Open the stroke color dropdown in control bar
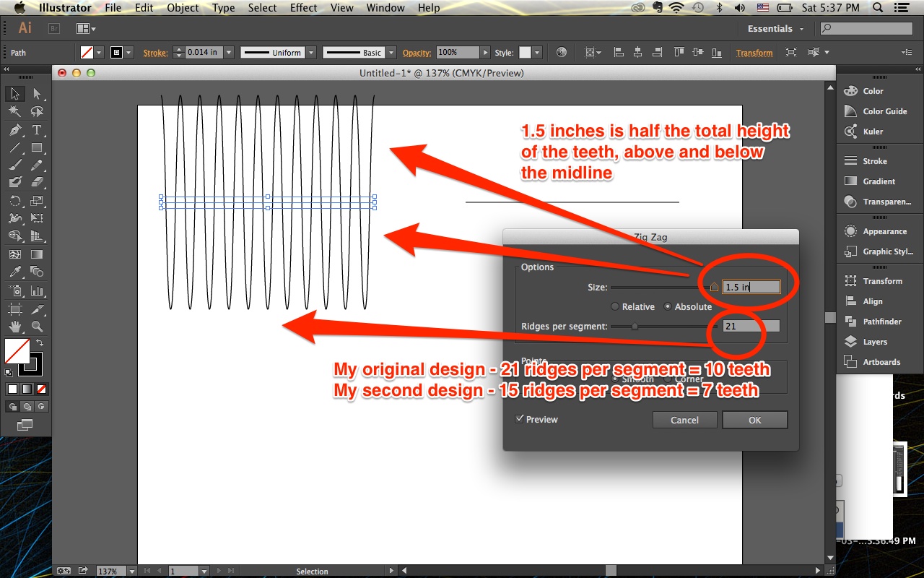 point(129,52)
